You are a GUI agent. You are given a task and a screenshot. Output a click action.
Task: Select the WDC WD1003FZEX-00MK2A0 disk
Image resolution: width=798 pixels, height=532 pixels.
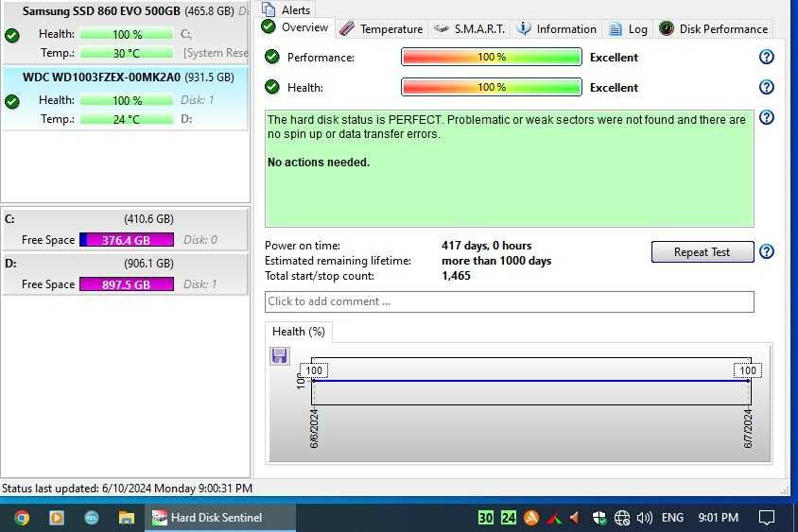pos(125,98)
